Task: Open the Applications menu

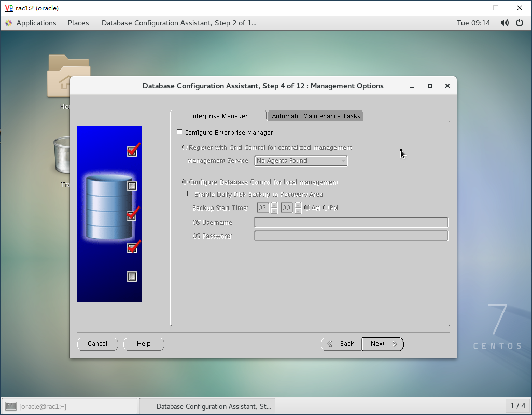Action: (x=36, y=23)
